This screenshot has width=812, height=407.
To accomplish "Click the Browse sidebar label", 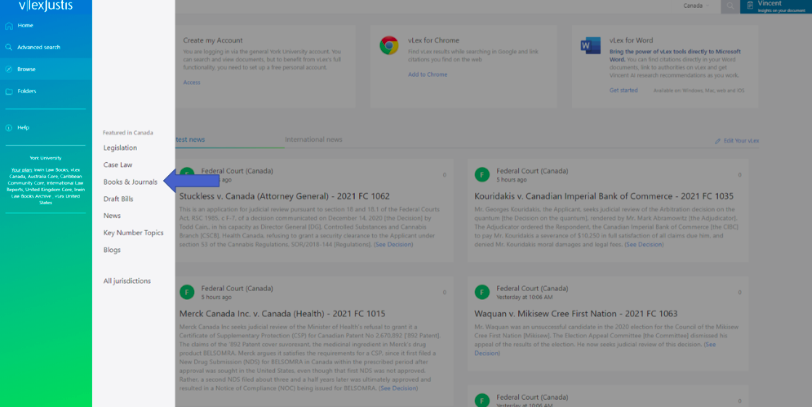I will tap(26, 69).
